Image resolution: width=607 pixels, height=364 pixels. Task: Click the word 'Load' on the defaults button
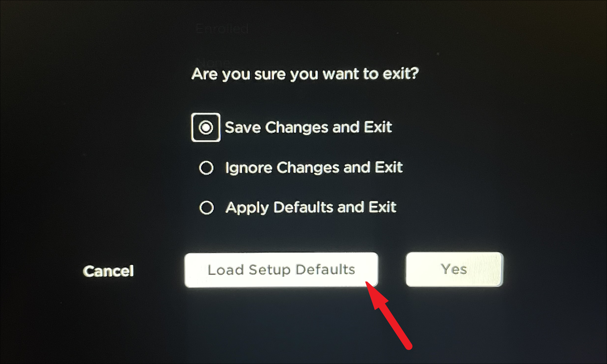226,270
